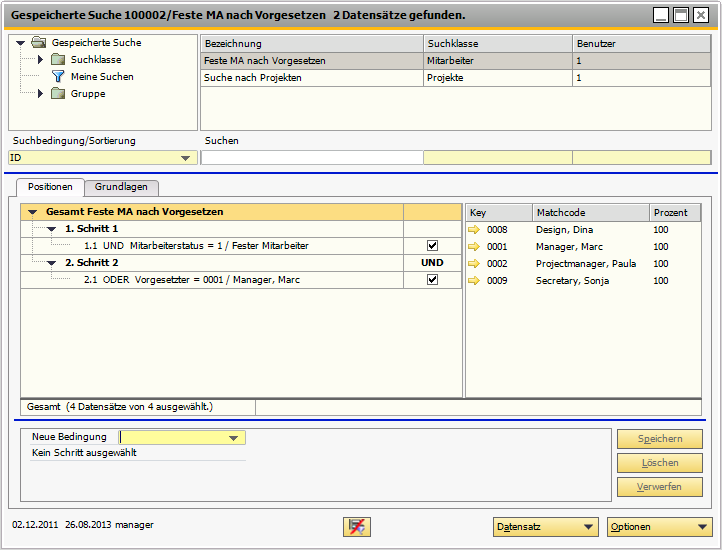This screenshot has width=722, height=550.
Task: Click the filter icon next to Meine Suchen
Action: pyautogui.click(x=58, y=77)
